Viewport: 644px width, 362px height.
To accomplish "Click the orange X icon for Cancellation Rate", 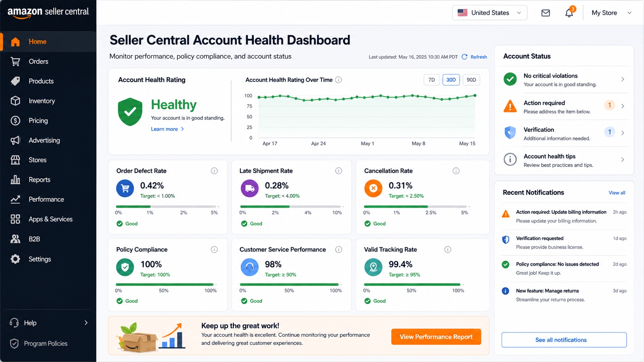I will click(373, 189).
